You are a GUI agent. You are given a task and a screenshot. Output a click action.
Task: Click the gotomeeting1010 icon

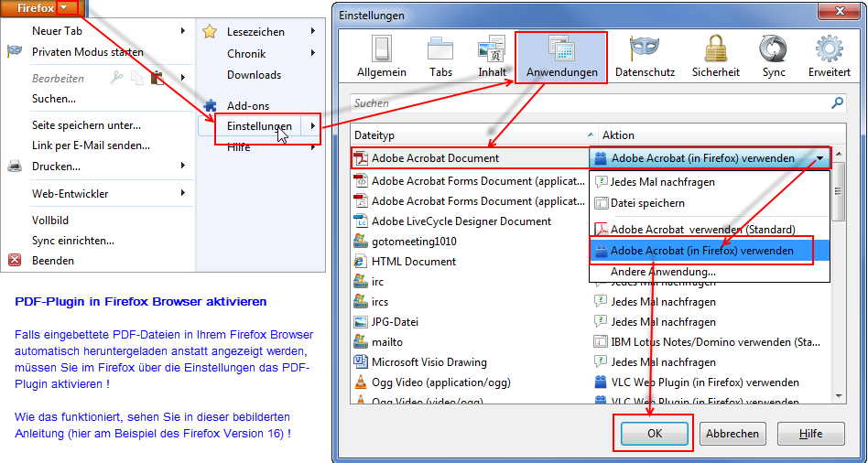tap(361, 242)
